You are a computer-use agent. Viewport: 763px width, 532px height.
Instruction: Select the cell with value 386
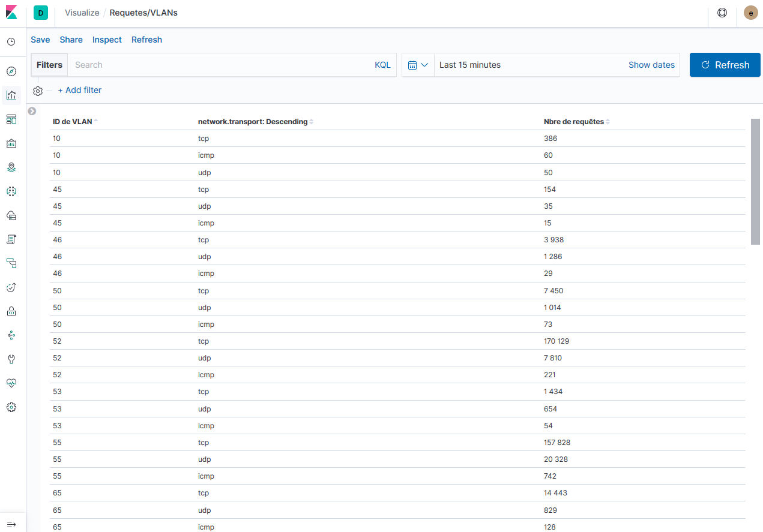pos(550,138)
